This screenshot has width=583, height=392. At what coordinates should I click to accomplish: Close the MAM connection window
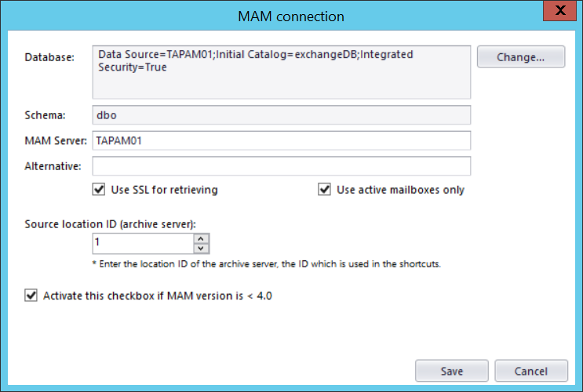pos(559,11)
